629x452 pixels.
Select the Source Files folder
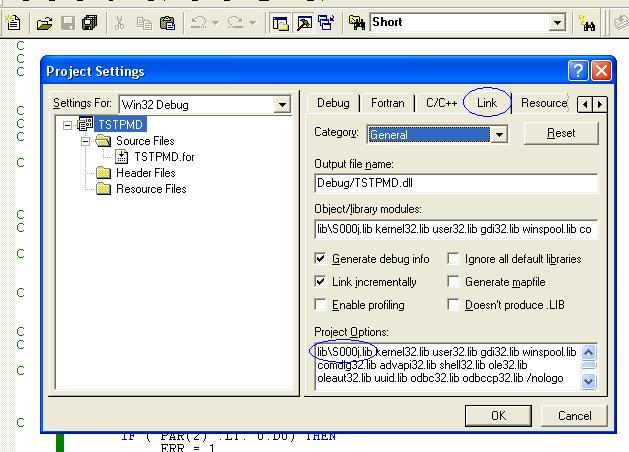click(144, 141)
